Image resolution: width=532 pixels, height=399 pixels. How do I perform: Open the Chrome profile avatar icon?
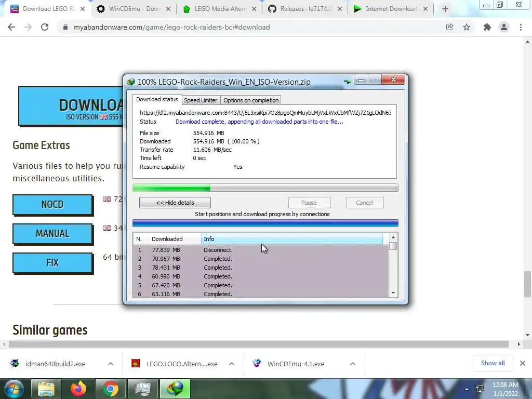pos(504,27)
